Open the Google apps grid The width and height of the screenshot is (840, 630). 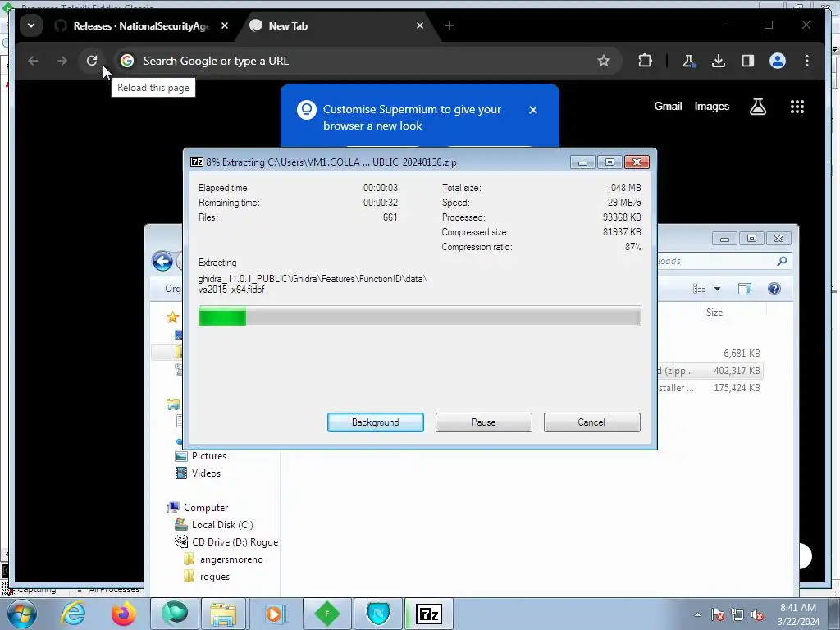pyautogui.click(x=797, y=107)
